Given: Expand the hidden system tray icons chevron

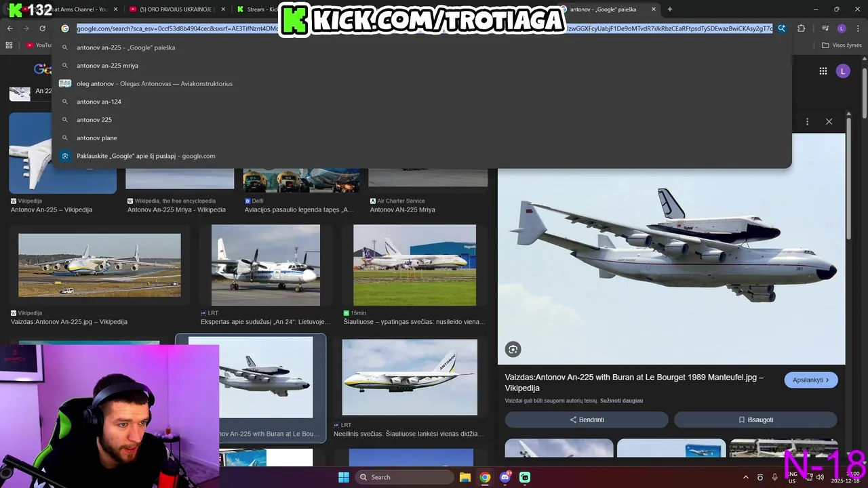Looking at the screenshot, I should 746,477.
